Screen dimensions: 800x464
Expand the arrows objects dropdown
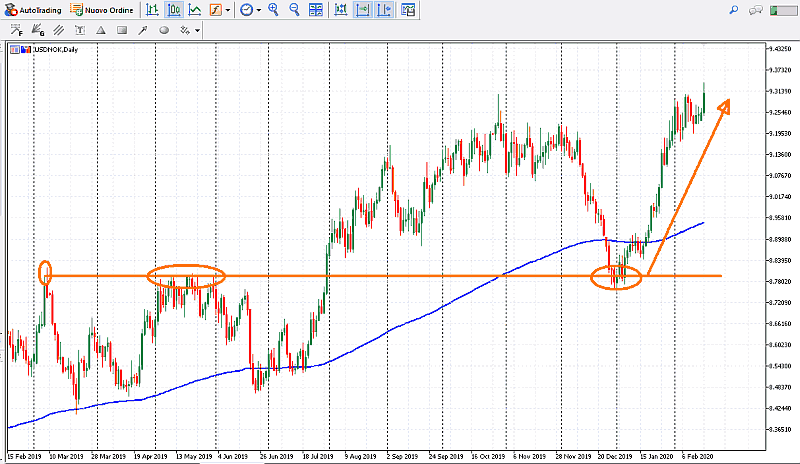pos(198,30)
